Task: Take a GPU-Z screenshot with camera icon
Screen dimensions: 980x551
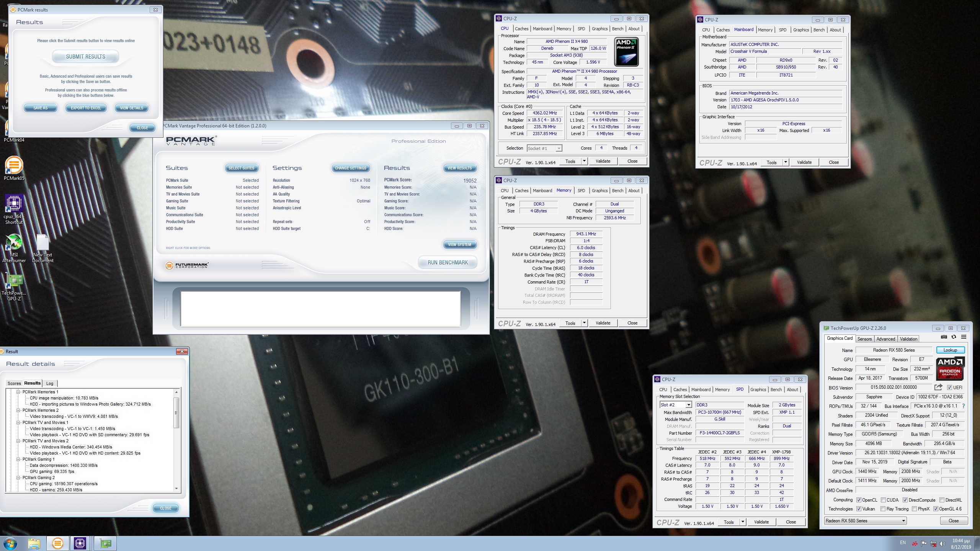Action: [x=944, y=337]
